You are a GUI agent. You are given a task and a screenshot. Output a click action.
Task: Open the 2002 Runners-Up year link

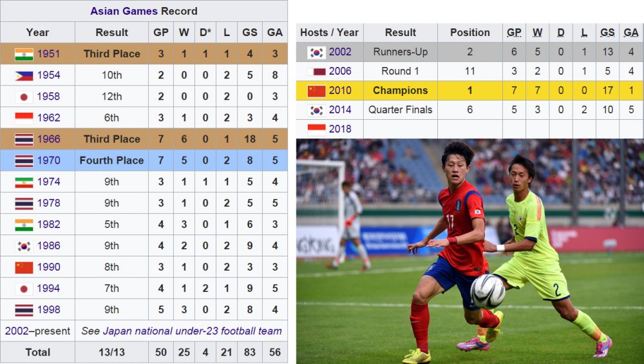340,52
